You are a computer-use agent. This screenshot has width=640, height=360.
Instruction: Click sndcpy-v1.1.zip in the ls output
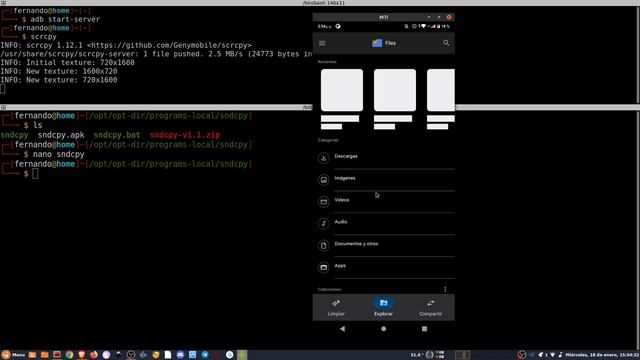[x=184, y=135]
